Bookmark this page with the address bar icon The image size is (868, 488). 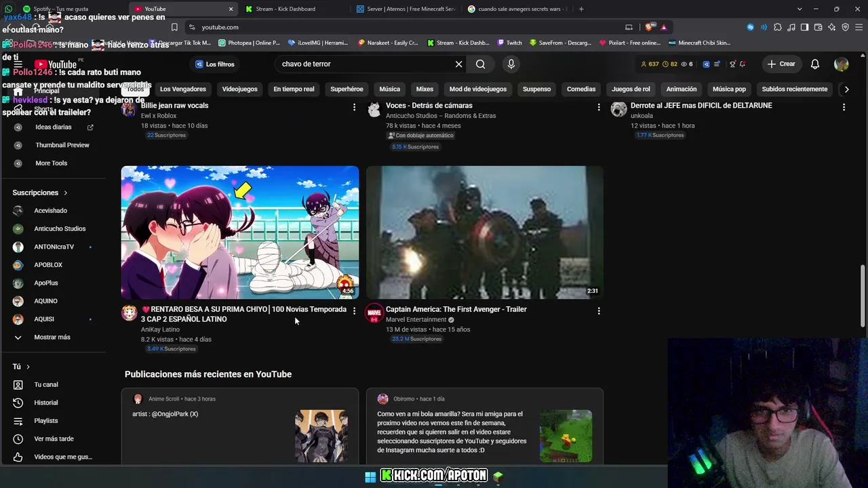[x=174, y=27]
